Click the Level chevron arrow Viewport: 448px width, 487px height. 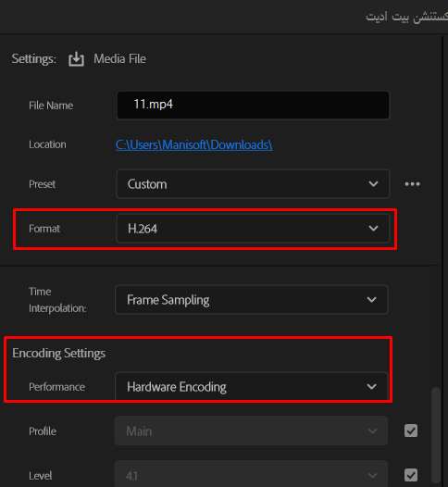372,475
